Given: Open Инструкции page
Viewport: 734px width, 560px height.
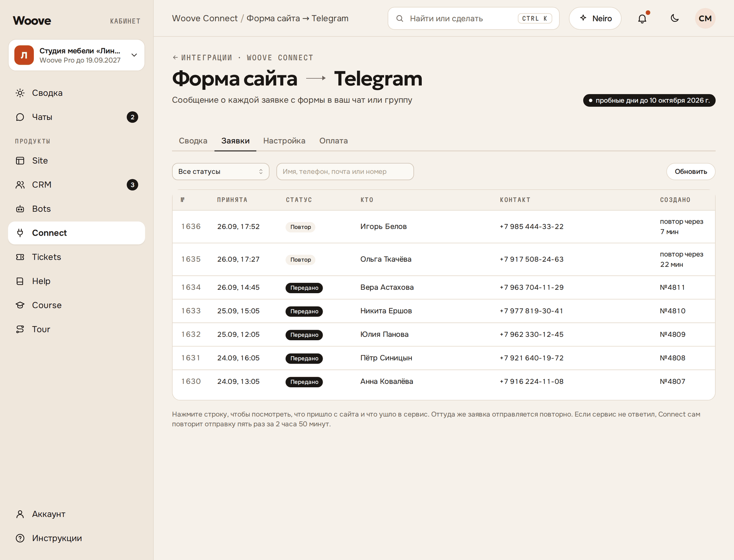Looking at the screenshot, I should point(77,538).
